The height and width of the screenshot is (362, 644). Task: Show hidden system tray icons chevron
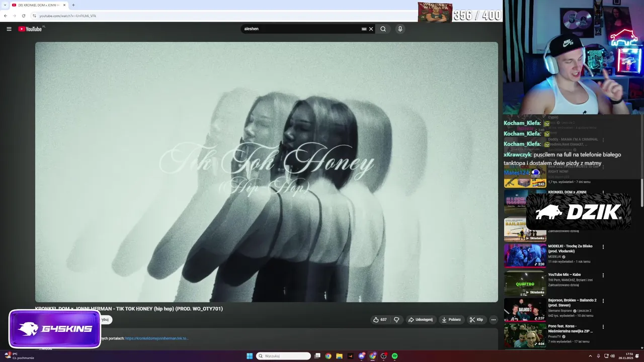(x=591, y=356)
